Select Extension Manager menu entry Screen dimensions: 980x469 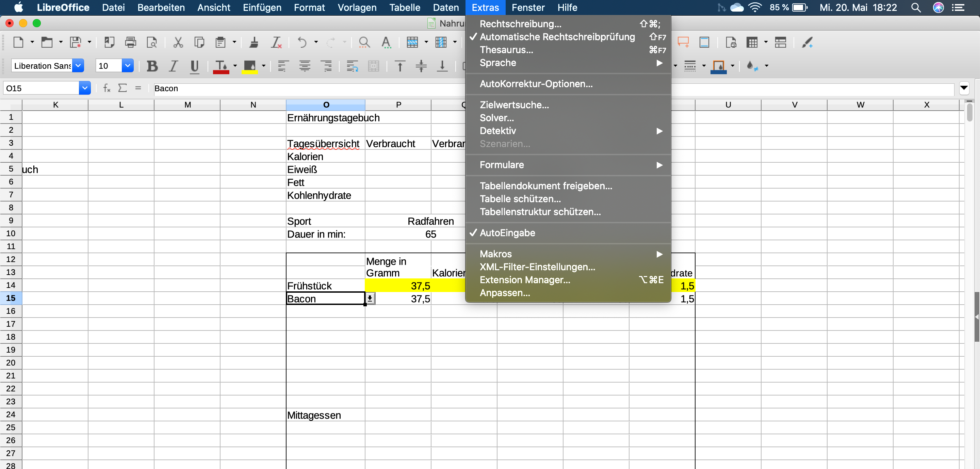coord(568,280)
